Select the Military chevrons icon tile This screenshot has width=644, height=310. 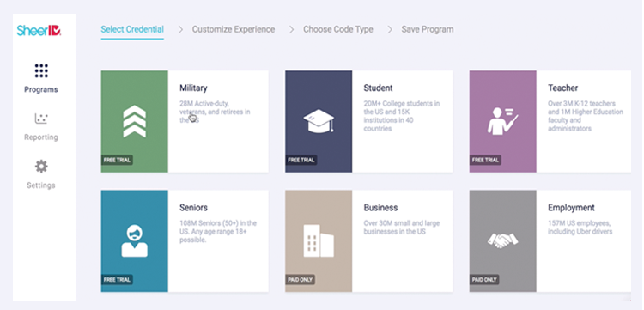pyautogui.click(x=134, y=121)
